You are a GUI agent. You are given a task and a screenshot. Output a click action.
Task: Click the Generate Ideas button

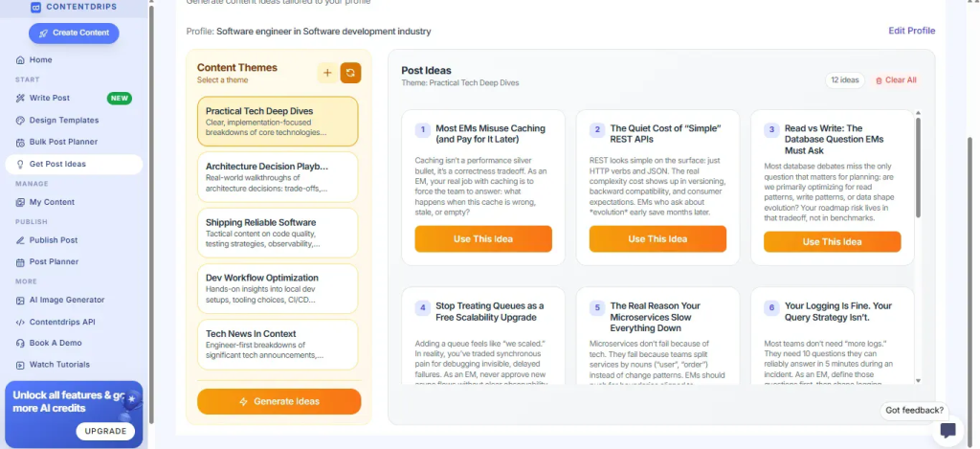[x=279, y=401]
